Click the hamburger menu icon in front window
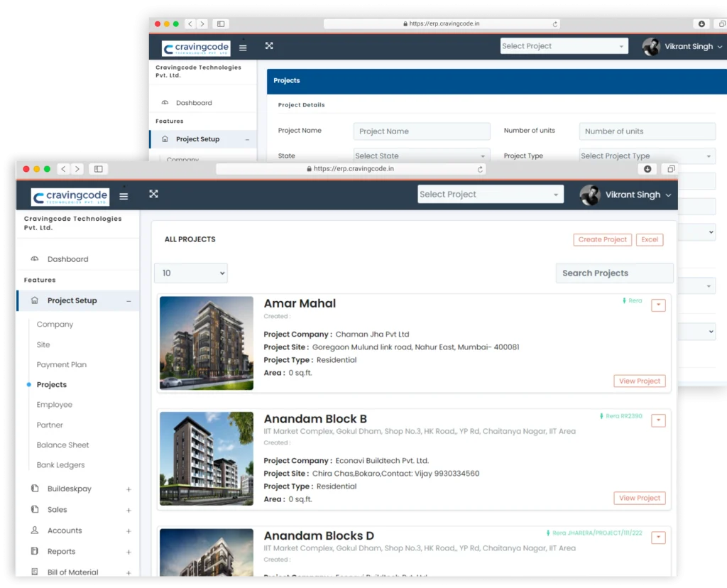Image resolution: width=727 pixels, height=588 pixels. click(124, 197)
